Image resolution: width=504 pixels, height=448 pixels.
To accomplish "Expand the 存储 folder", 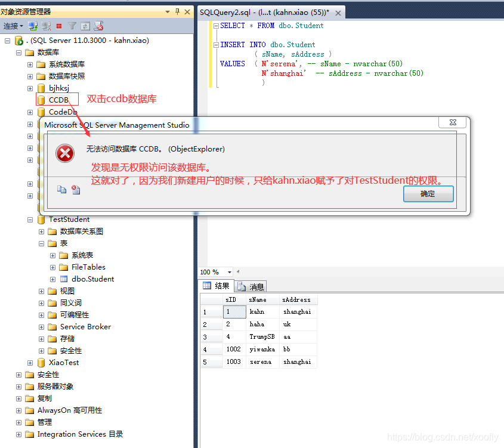I will 41,339.
